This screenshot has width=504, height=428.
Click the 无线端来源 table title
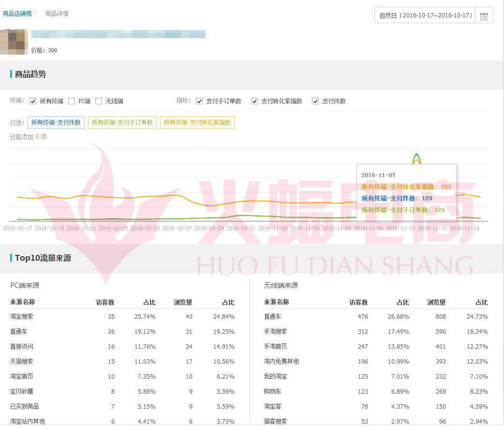click(281, 285)
